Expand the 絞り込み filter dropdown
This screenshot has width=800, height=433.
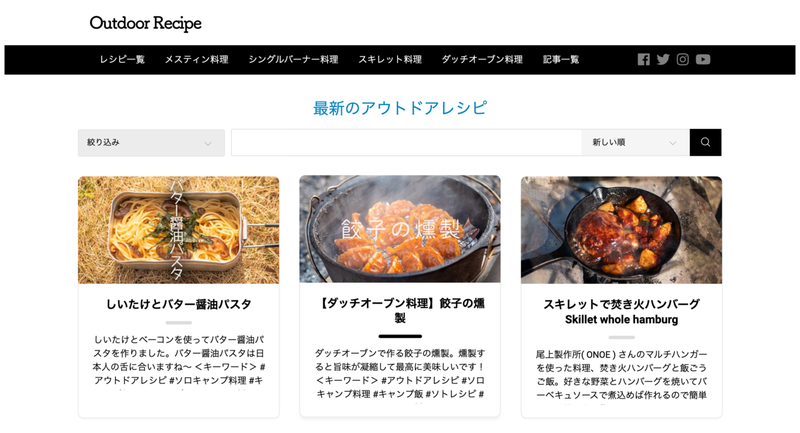click(x=151, y=143)
